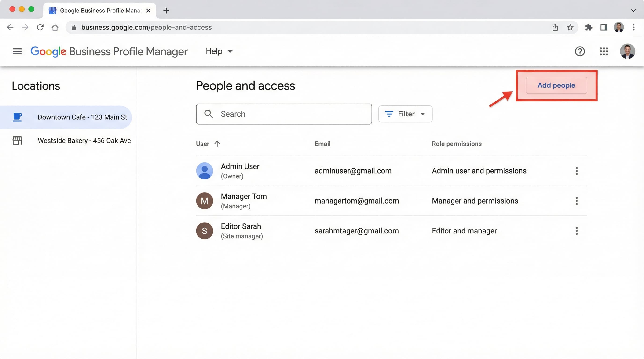
Task: Expand the tab search chevron
Action: click(633, 11)
